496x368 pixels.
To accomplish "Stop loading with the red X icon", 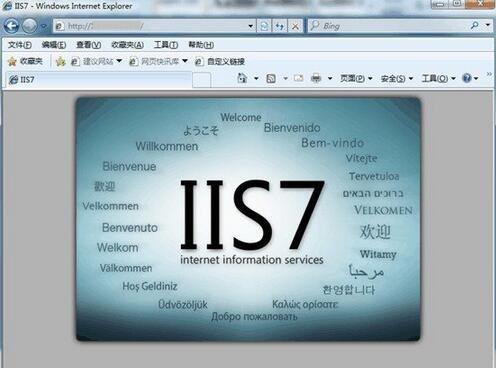I will pos(295,26).
